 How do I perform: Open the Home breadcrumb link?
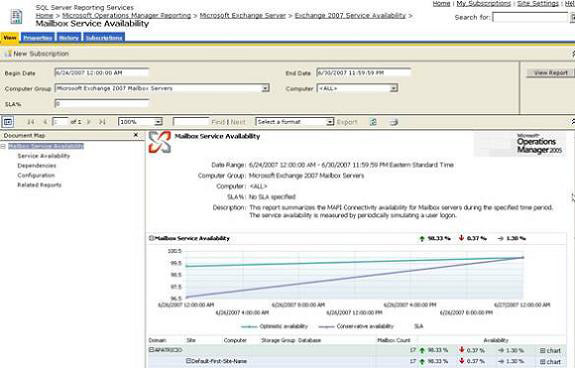tap(44, 16)
